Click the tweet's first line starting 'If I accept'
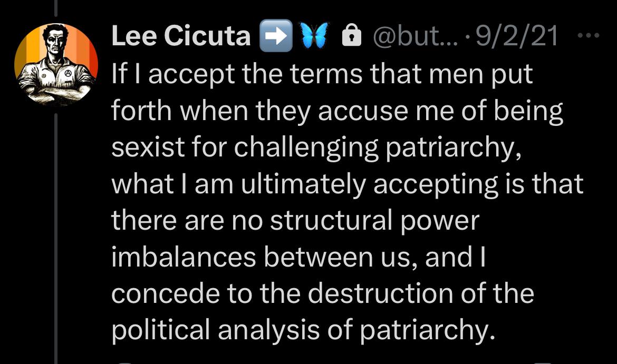The height and width of the screenshot is (364, 617). (322, 75)
